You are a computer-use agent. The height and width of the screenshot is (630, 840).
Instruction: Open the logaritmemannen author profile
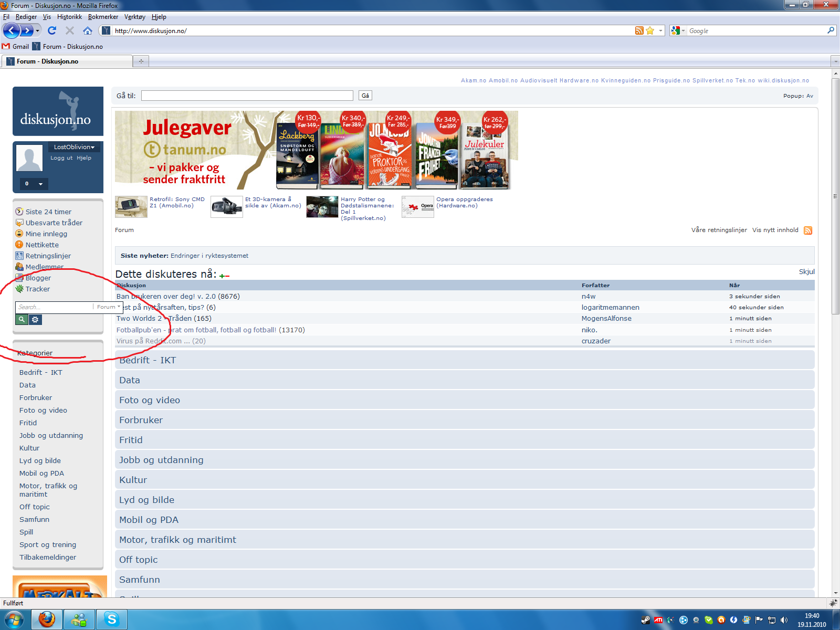click(x=610, y=307)
